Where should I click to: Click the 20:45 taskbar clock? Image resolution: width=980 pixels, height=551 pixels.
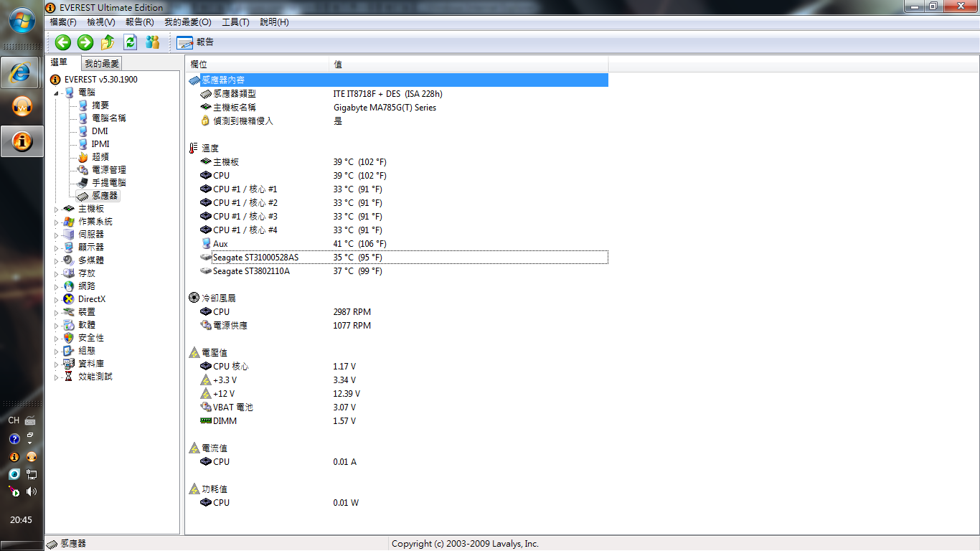pyautogui.click(x=22, y=519)
